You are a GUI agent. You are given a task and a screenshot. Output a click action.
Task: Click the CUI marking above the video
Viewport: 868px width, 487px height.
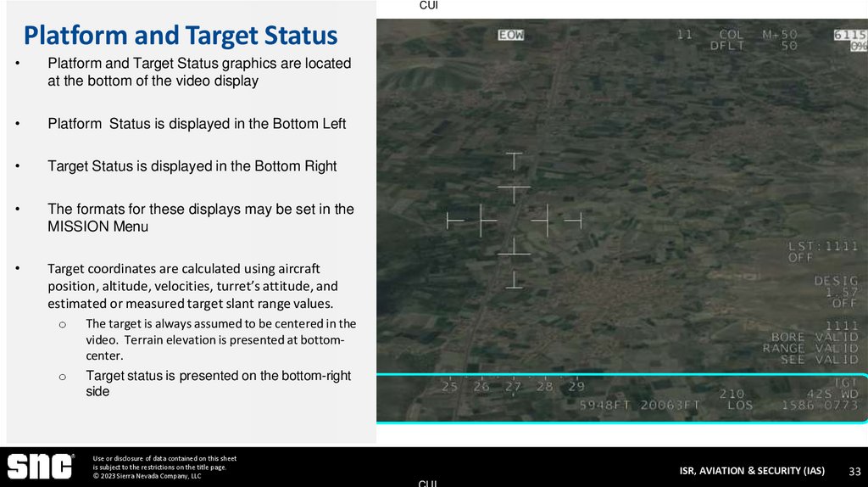428,5
